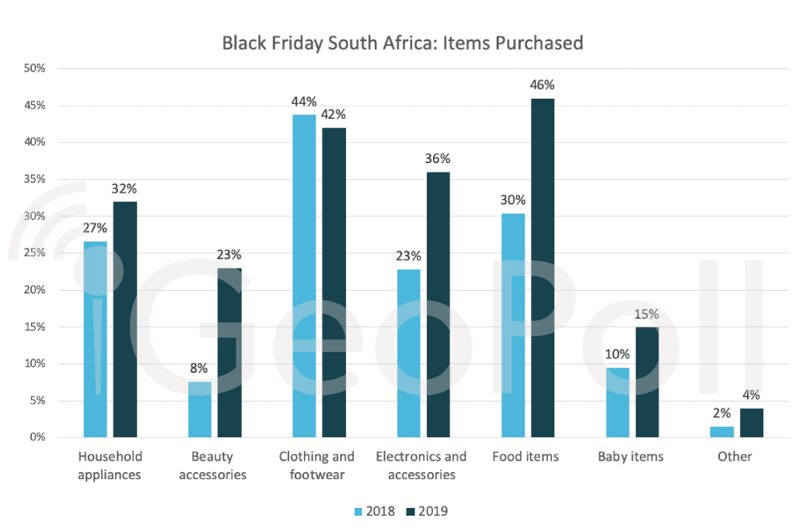Click the 2019 Baby items bar

pyautogui.click(x=648, y=382)
